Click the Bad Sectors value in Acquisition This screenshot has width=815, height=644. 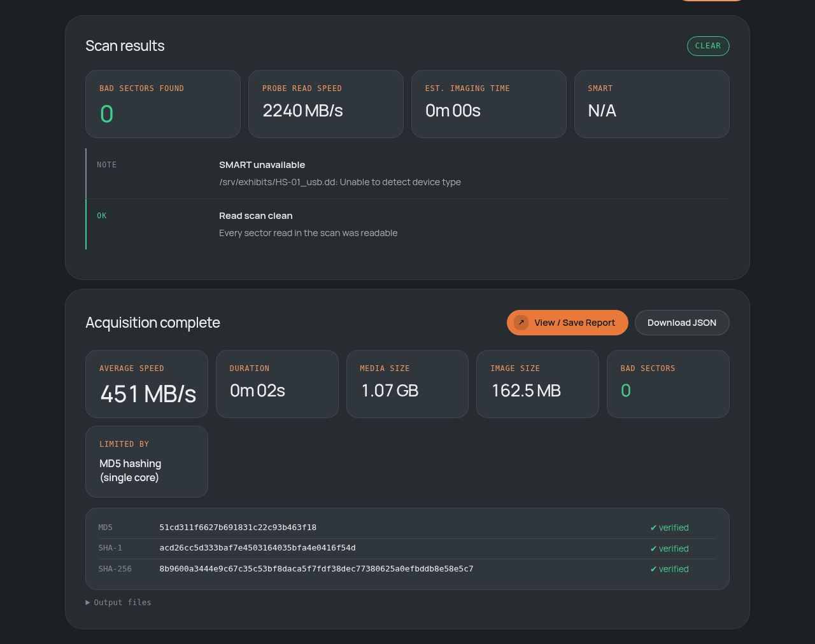coord(626,391)
